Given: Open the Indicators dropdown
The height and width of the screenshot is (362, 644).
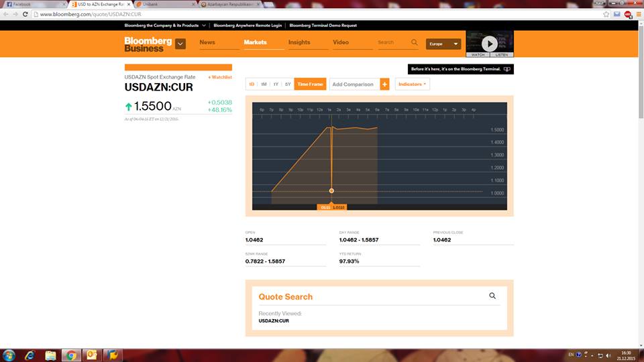Looking at the screenshot, I should click(412, 84).
